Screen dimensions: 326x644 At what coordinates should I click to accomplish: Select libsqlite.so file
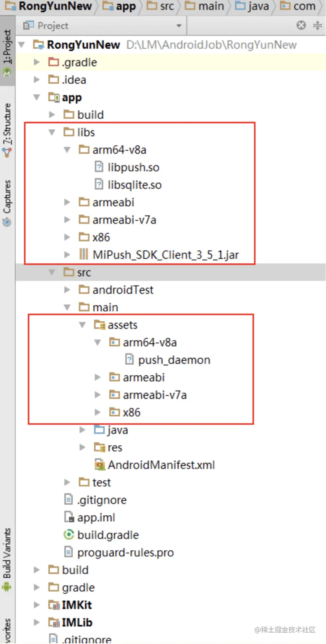pyautogui.click(x=134, y=185)
